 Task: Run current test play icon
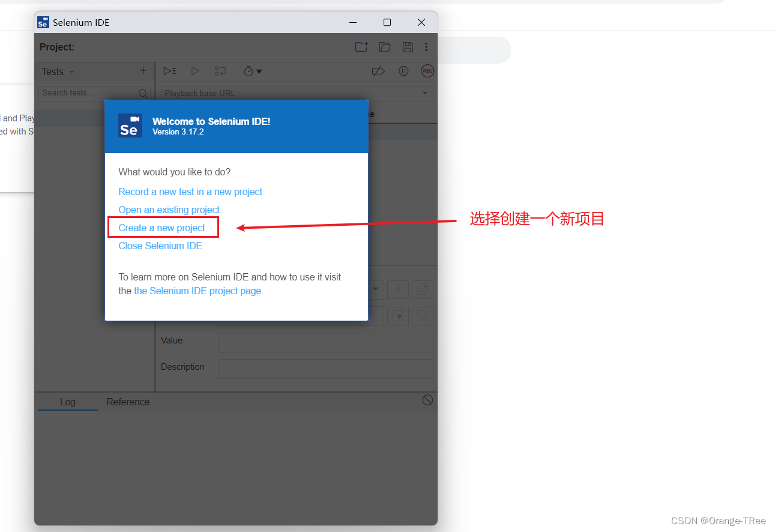tap(195, 71)
